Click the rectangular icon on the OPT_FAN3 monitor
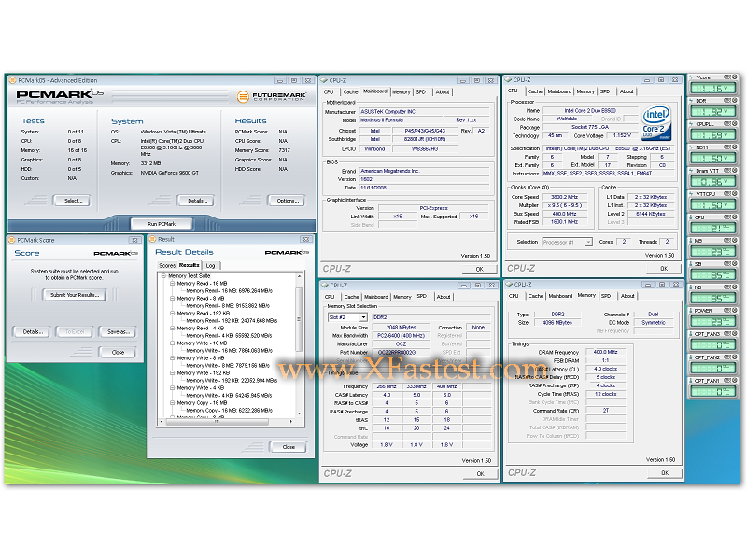Screen dimensions: 747x560 [x=727, y=334]
